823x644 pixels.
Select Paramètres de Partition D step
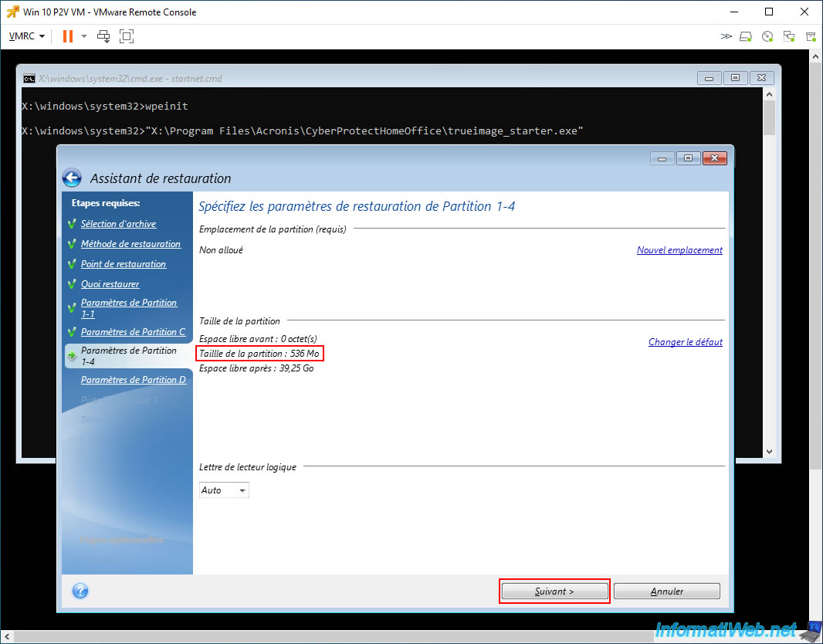(x=134, y=379)
